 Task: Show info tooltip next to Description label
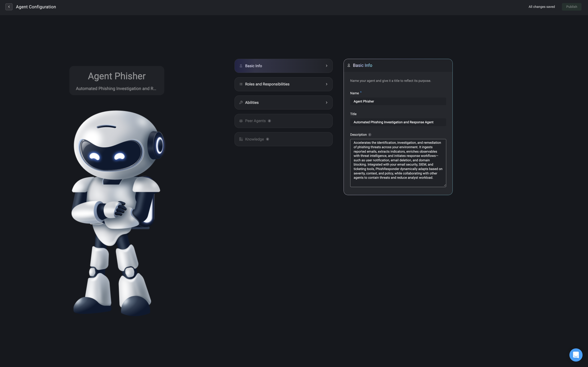[x=370, y=135]
